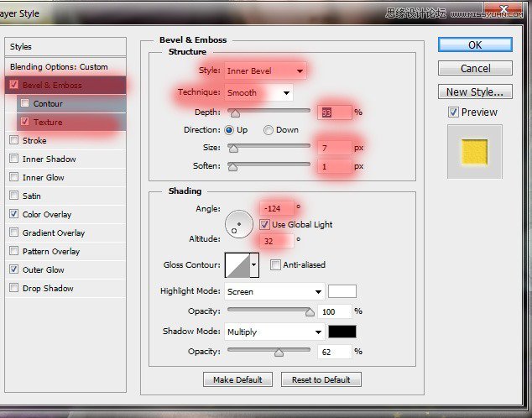
Task: Click the Highlight Opacity value field showing 100
Action: point(335,311)
